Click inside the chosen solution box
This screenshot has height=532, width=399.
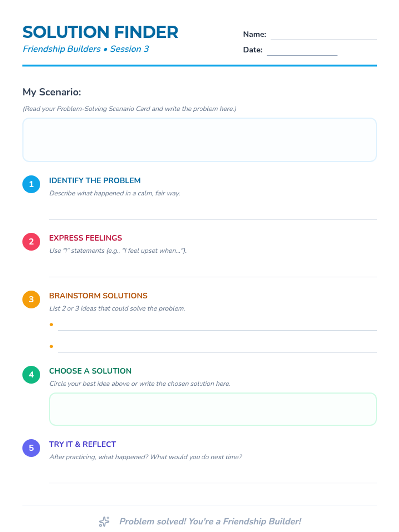[x=213, y=409]
